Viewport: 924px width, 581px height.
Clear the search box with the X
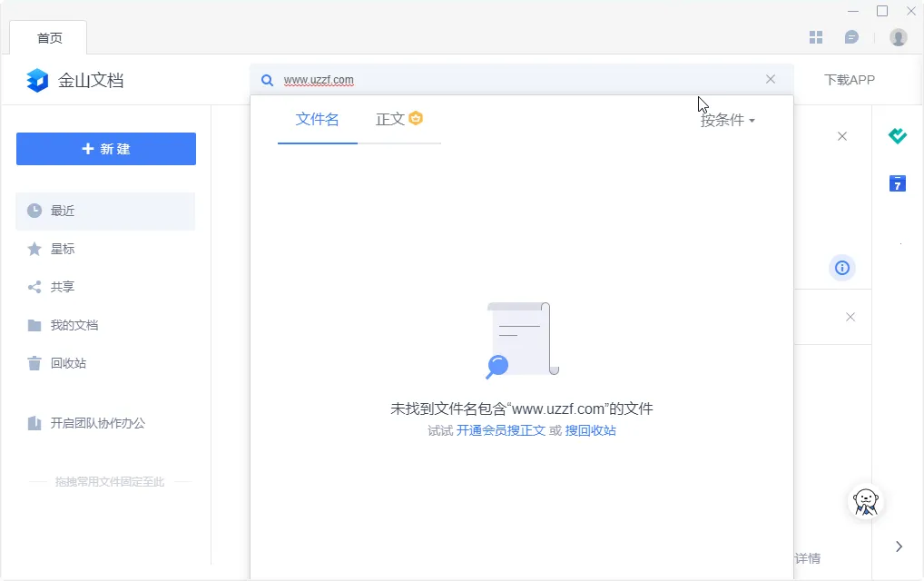[x=771, y=79]
